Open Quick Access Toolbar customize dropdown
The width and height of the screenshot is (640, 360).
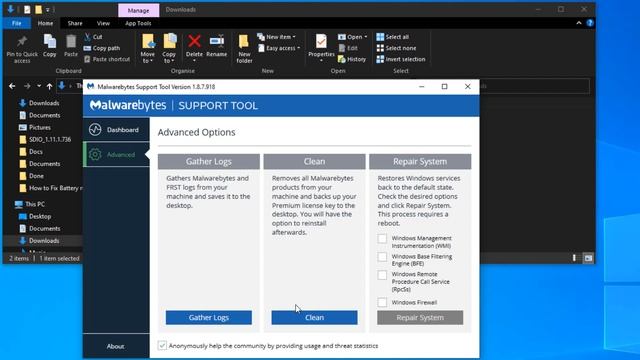coord(48,10)
